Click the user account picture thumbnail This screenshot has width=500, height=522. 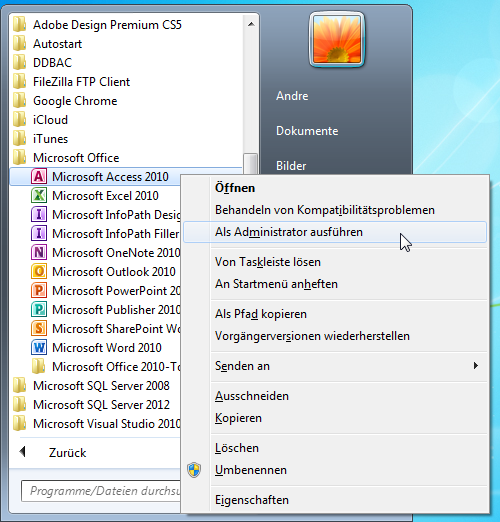(337, 40)
